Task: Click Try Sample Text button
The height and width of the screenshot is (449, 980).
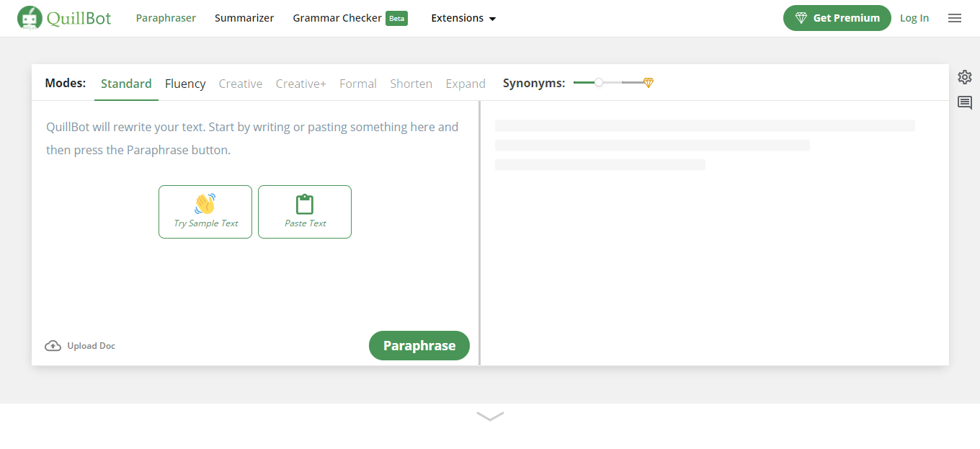Action: tap(205, 212)
